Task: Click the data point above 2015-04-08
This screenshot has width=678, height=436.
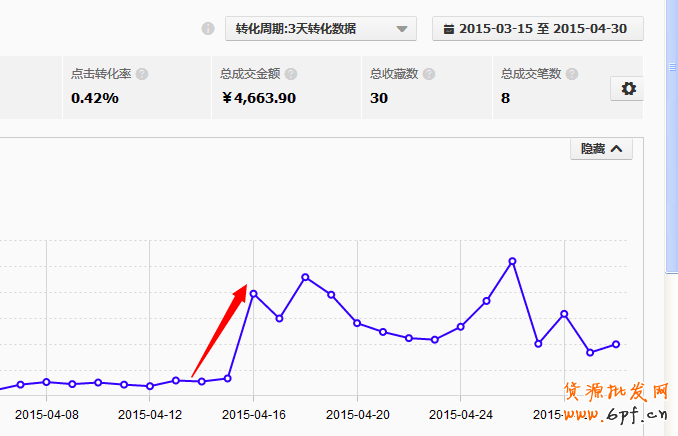Action: (x=46, y=381)
